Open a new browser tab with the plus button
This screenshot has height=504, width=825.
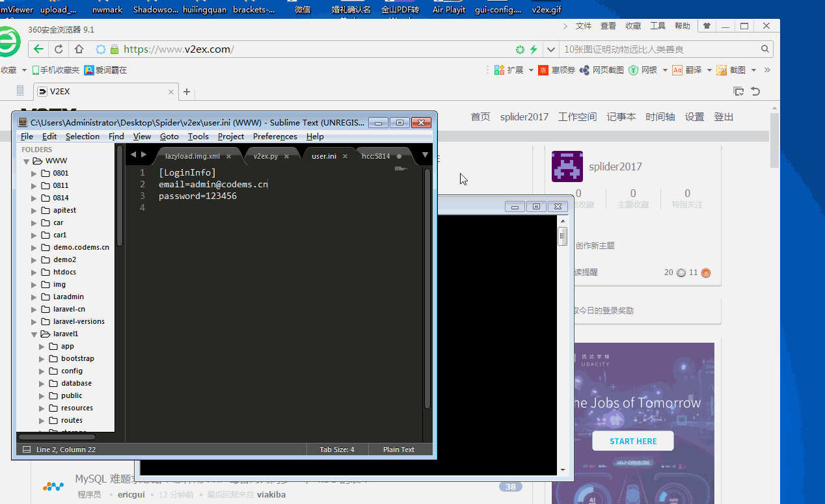pos(187,92)
